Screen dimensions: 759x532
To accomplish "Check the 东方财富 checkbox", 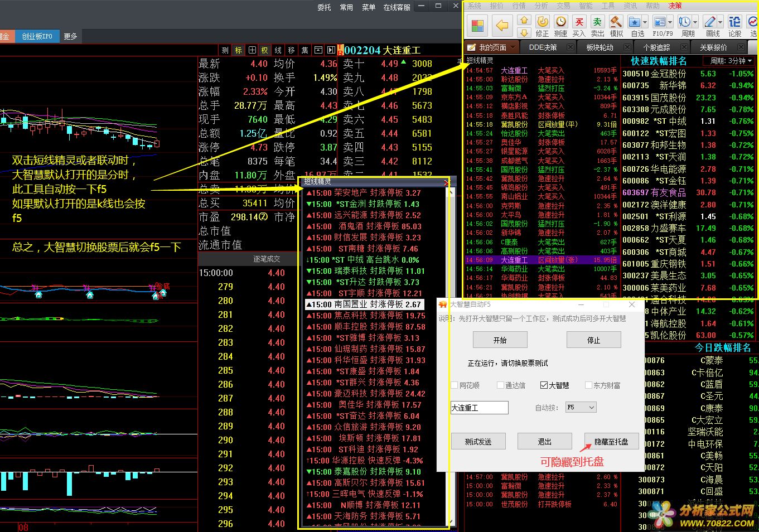I will pos(588,385).
